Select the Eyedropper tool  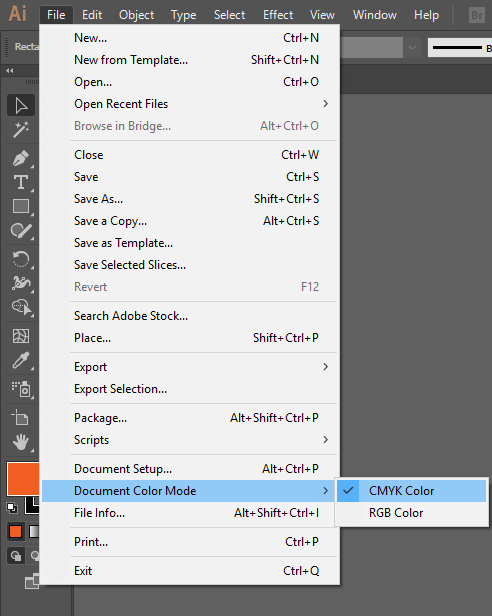pyautogui.click(x=21, y=361)
